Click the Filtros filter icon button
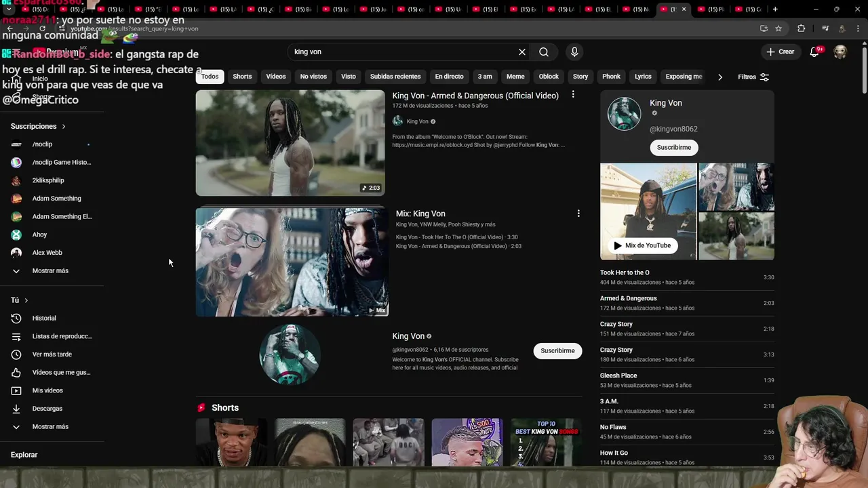The height and width of the screenshot is (488, 868). click(x=753, y=77)
